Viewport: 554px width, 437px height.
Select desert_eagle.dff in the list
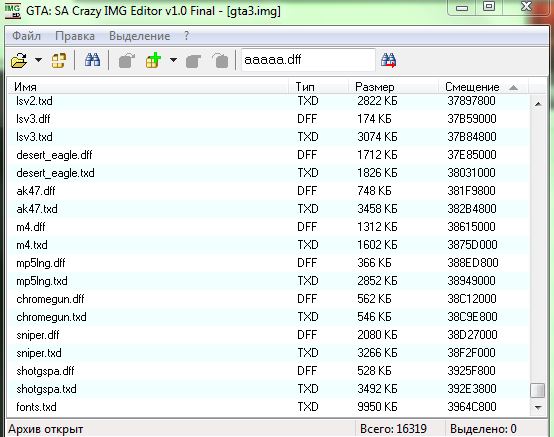(x=268, y=155)
